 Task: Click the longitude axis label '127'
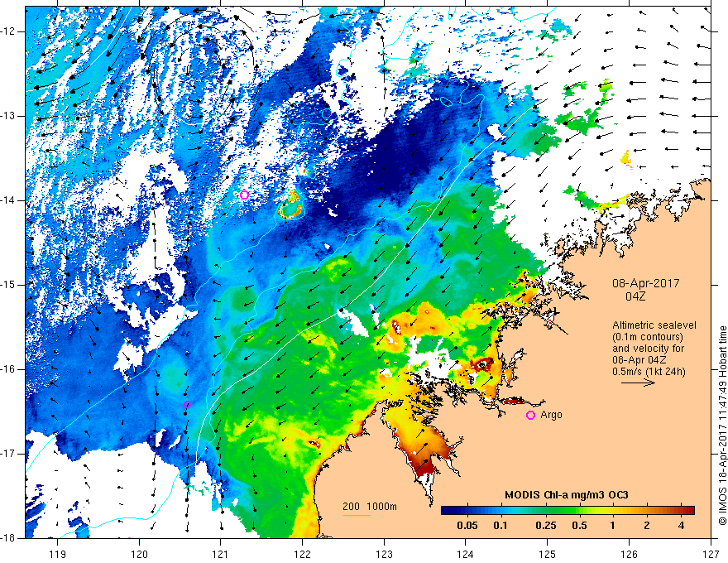coord(711,554)
